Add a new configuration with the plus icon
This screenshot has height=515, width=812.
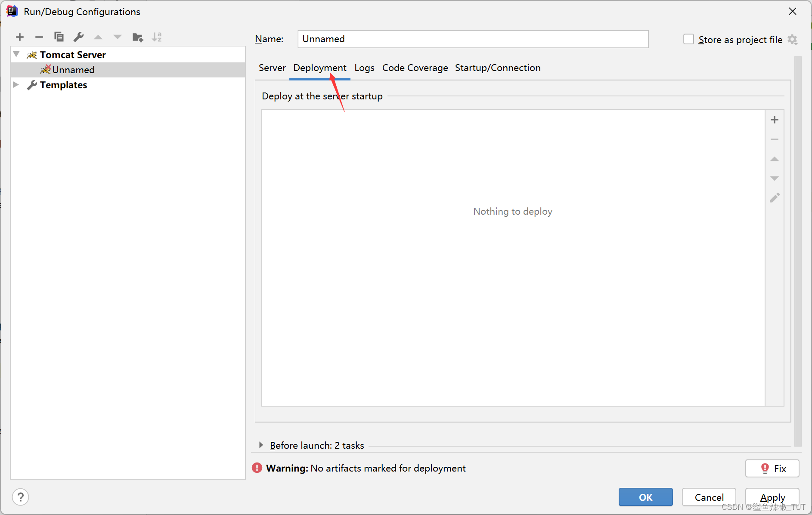pyautogui.click(x=20, y=37)
